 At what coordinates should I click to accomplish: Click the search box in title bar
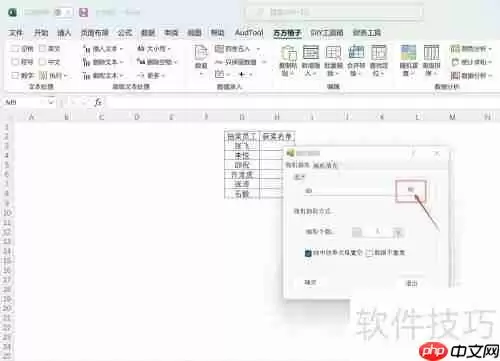[x=334, y=13]
